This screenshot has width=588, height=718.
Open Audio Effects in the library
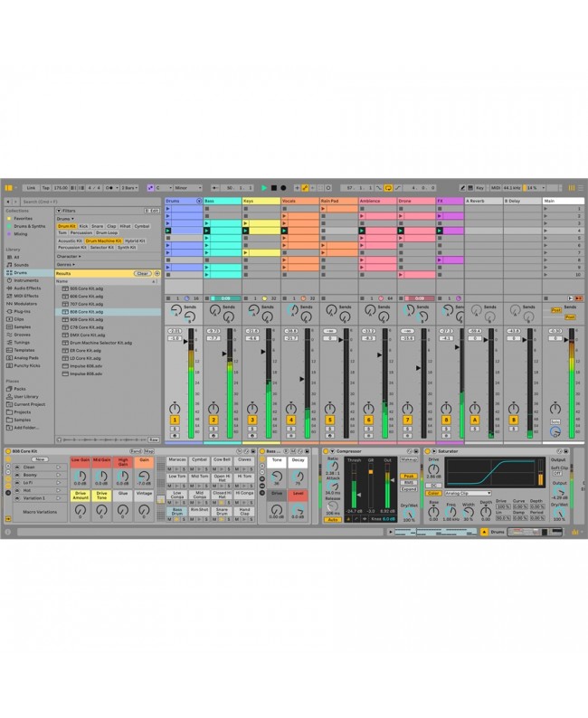[x=27, y=288]
